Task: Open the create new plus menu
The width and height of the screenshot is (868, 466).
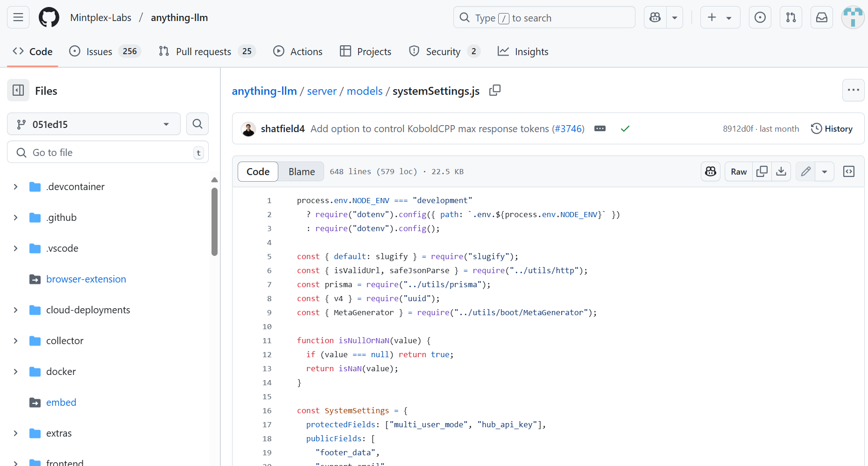Action: tap(720, 18)
